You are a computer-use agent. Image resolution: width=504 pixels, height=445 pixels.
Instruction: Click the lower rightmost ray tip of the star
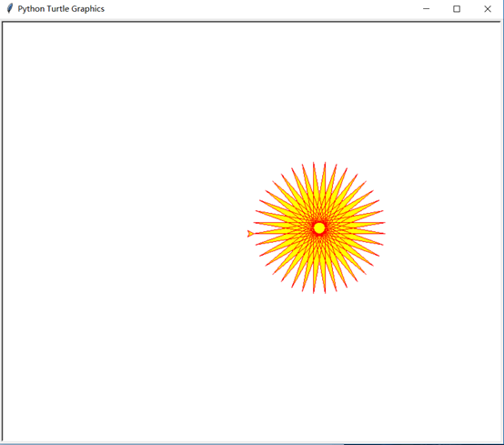point(385,234)
